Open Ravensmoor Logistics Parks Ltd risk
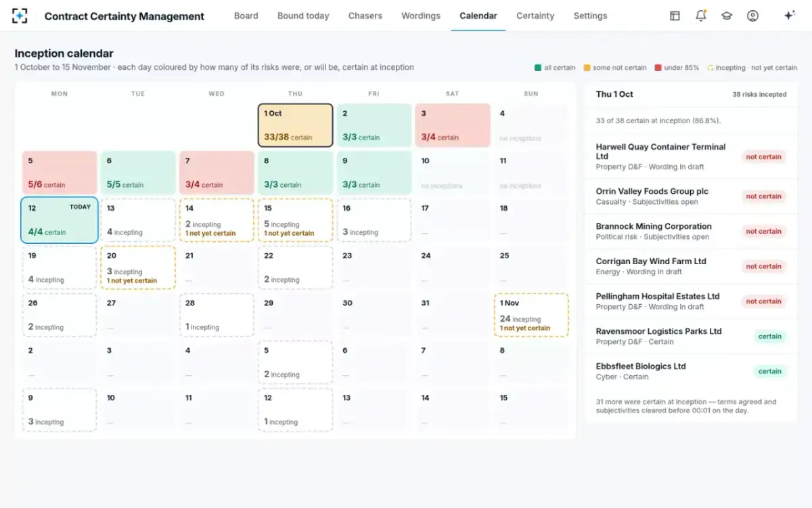812x508 pixels. 691,336
